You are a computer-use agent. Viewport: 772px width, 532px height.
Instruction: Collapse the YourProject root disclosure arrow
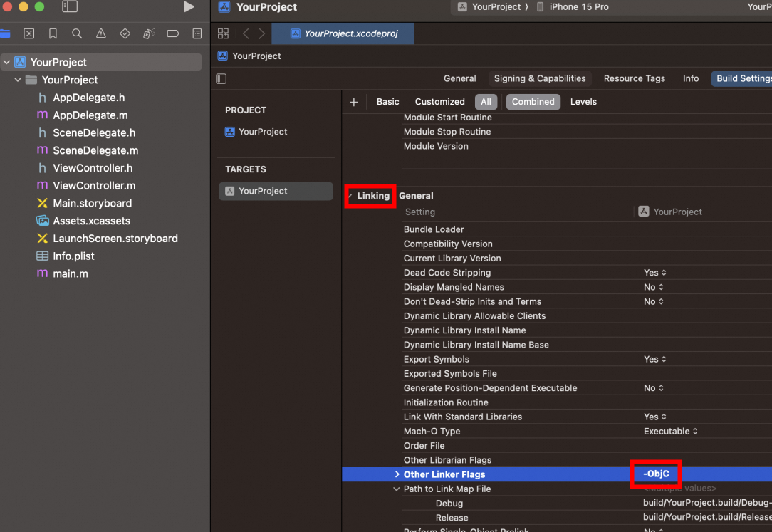pyautogui.click(x=6, y=62)
